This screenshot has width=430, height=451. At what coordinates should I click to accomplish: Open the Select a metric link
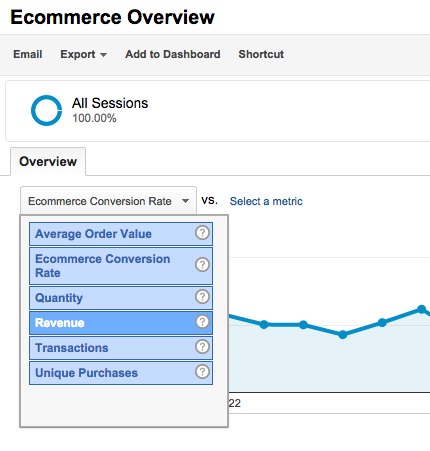tap(266, 201)
